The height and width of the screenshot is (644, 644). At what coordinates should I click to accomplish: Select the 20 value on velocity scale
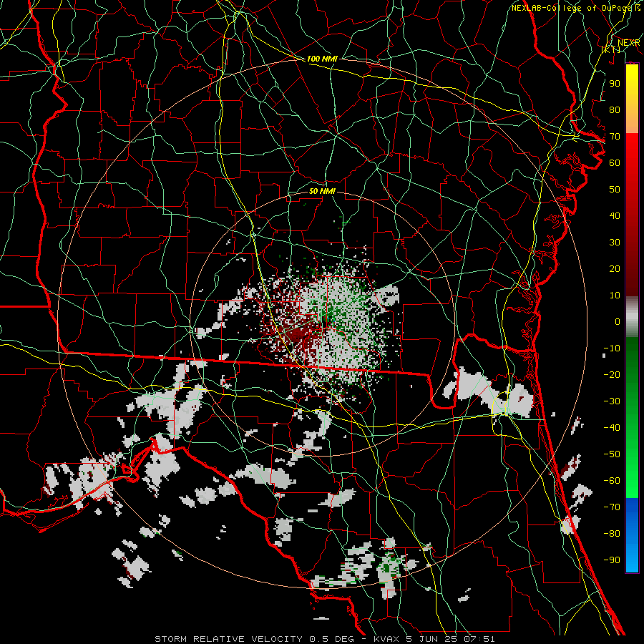coord(615,268)
